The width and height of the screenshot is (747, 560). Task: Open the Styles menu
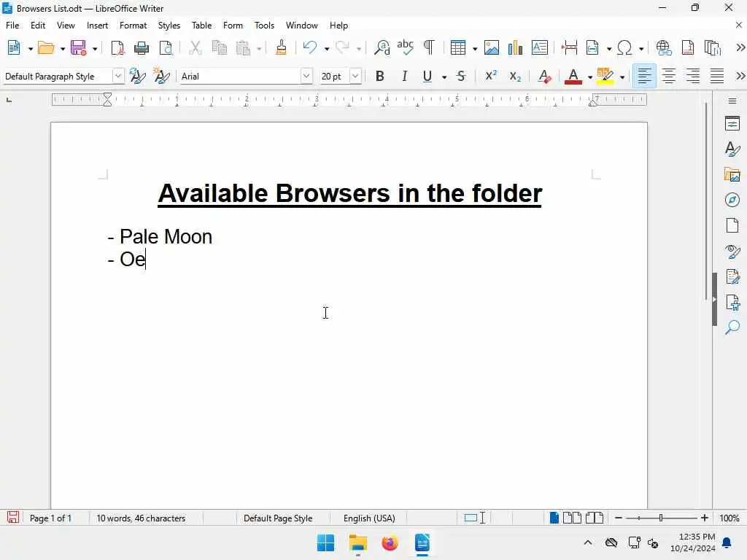169,26
